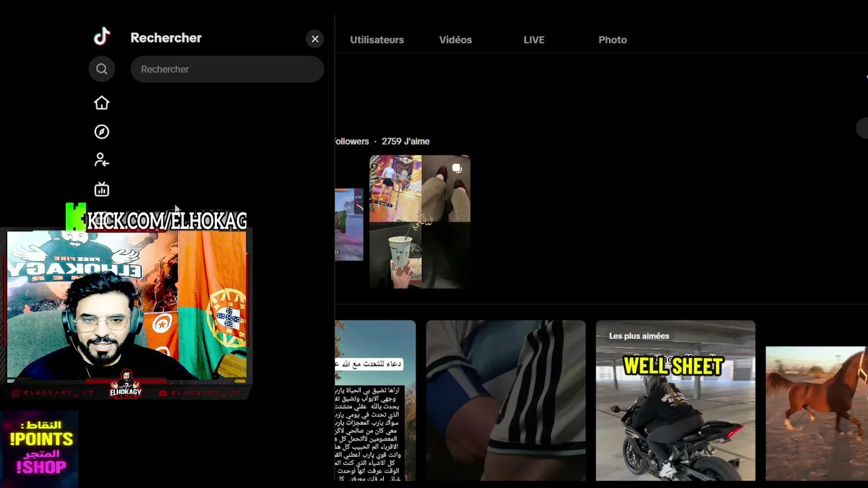The width and height of the screenshot is (868, 488).
Task: Click the "2759 J'aime" text
Action: pos(406,142)
